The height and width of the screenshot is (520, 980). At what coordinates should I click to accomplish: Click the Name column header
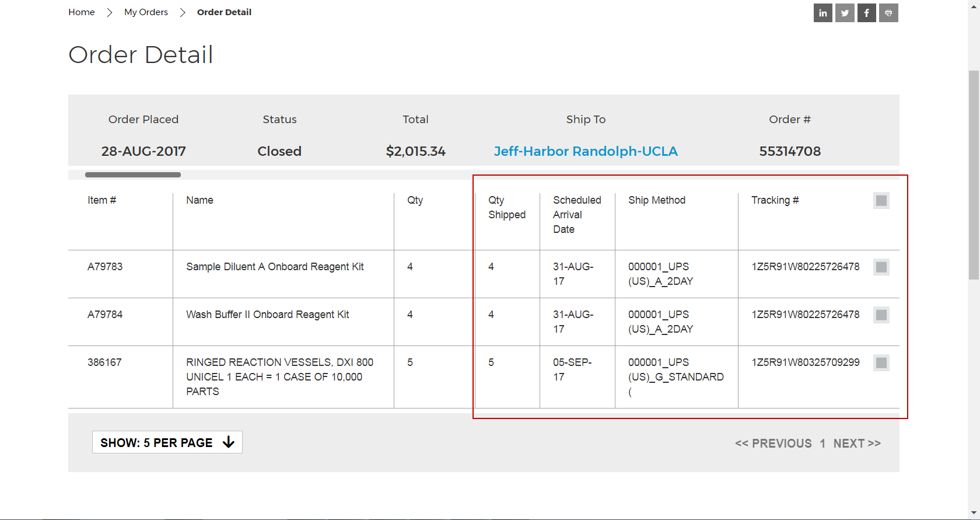pos(199,200)
